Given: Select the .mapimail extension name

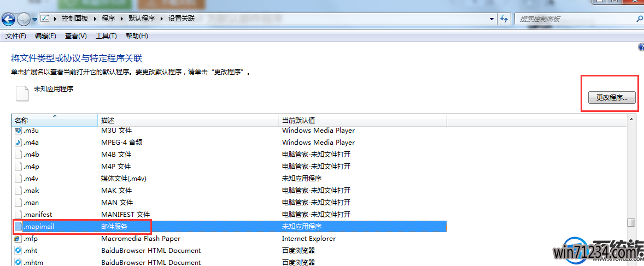Looking at the screenshot, I should click(39, 226).
